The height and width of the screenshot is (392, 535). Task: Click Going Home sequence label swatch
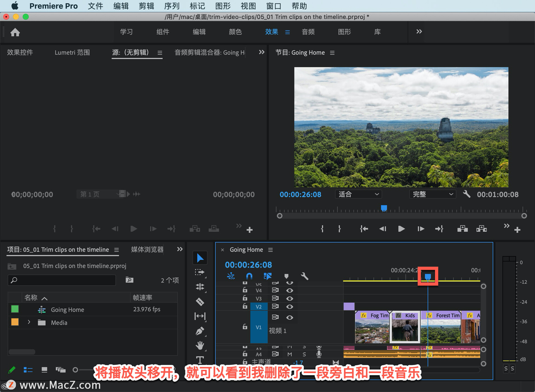(15, 309)
